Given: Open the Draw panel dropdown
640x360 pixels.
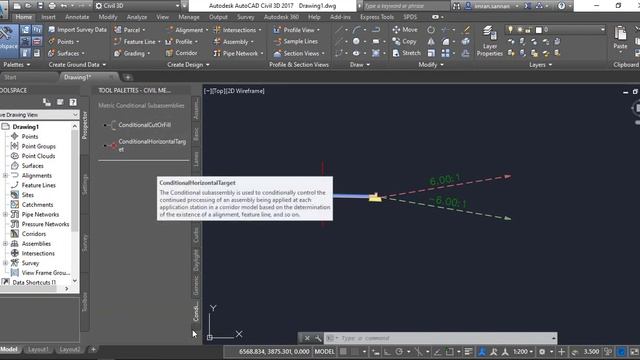Looking at the screenshot, I should point(360,64).
